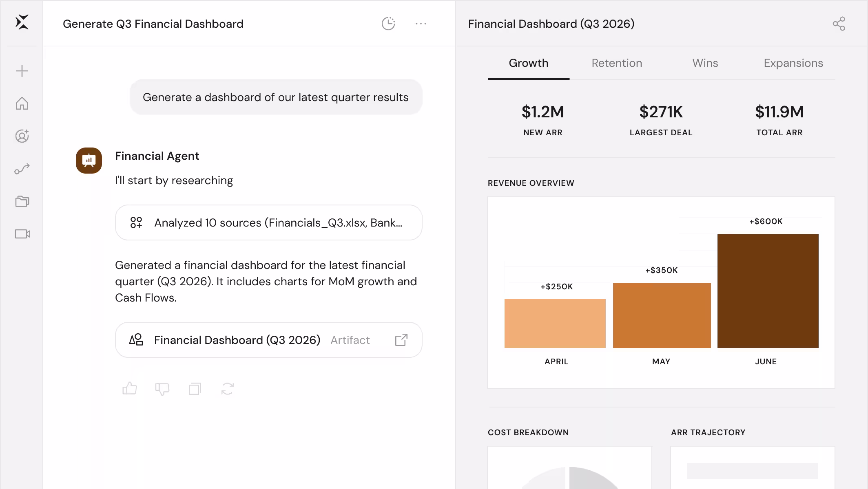Click the +$250K label above April
This screenshot has width=868, height=489.
(x=557, y=286)
